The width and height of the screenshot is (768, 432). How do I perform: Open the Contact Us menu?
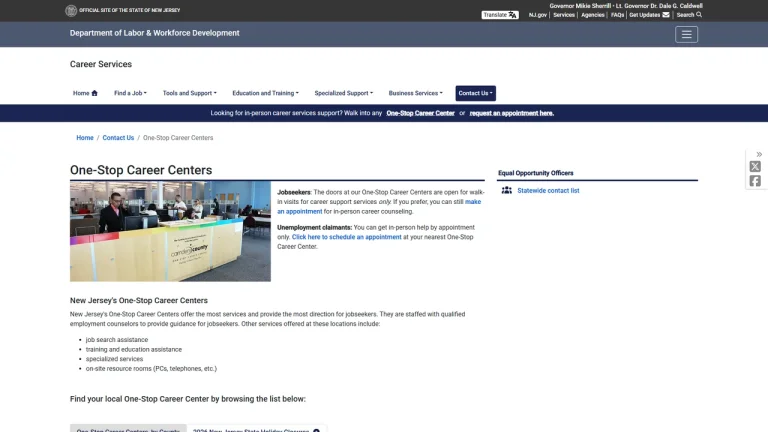point(475,93)
